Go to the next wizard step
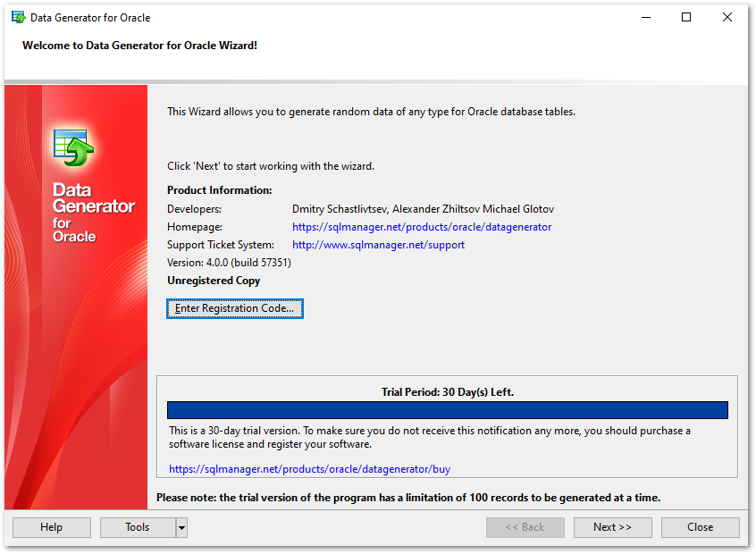756x554 pixels. 612,527
